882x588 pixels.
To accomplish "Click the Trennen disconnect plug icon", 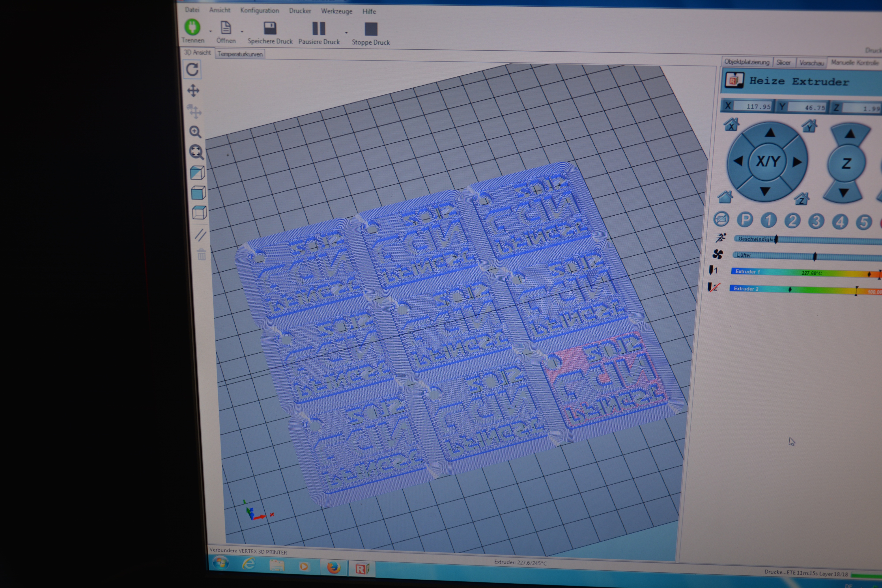I will (x=192, y=27).
